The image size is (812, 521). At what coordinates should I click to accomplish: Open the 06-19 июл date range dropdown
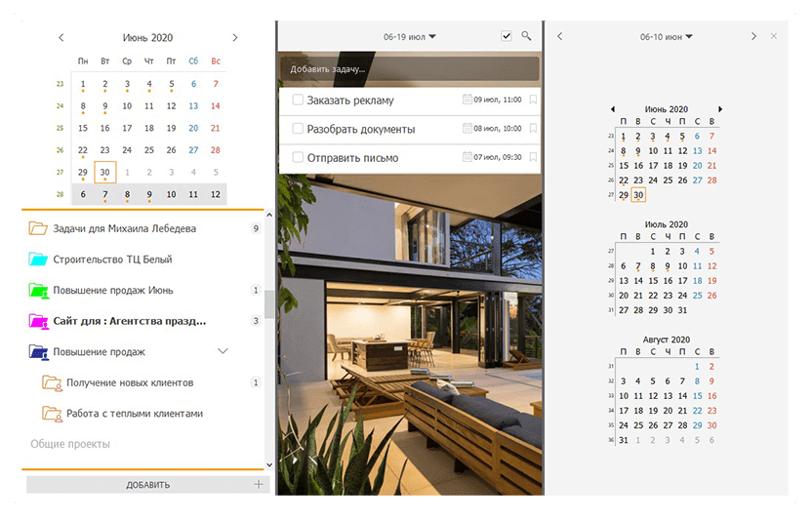click(410, 37)
